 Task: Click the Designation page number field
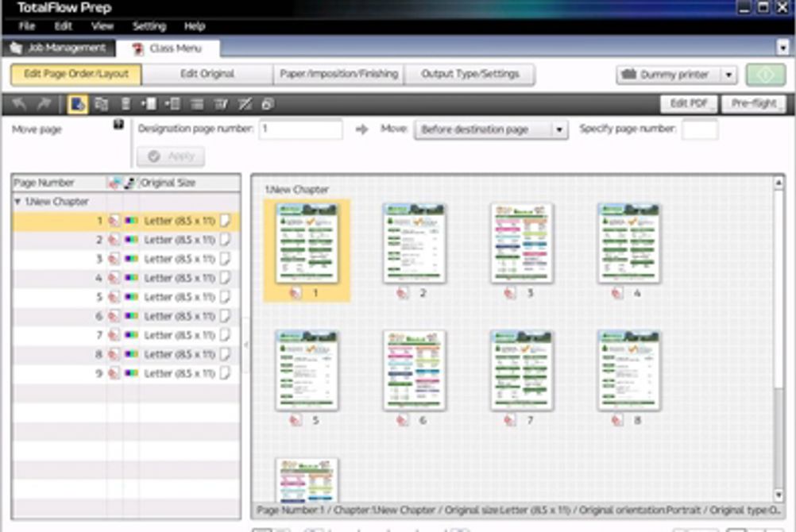click(x=301, y=129)
